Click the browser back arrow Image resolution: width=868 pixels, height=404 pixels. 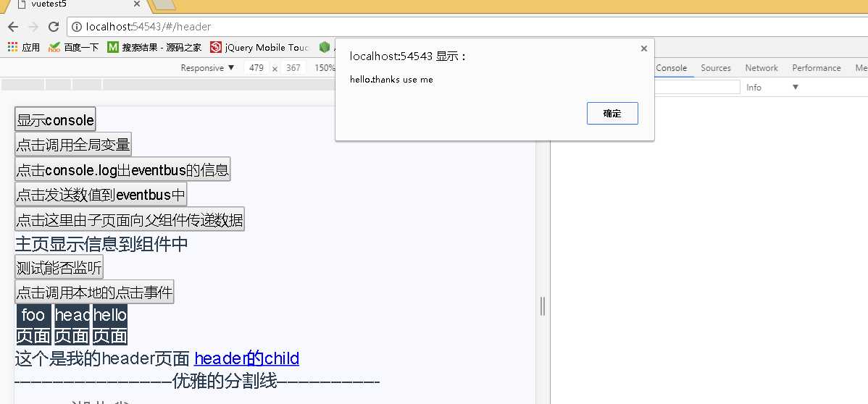click(13, 27)
